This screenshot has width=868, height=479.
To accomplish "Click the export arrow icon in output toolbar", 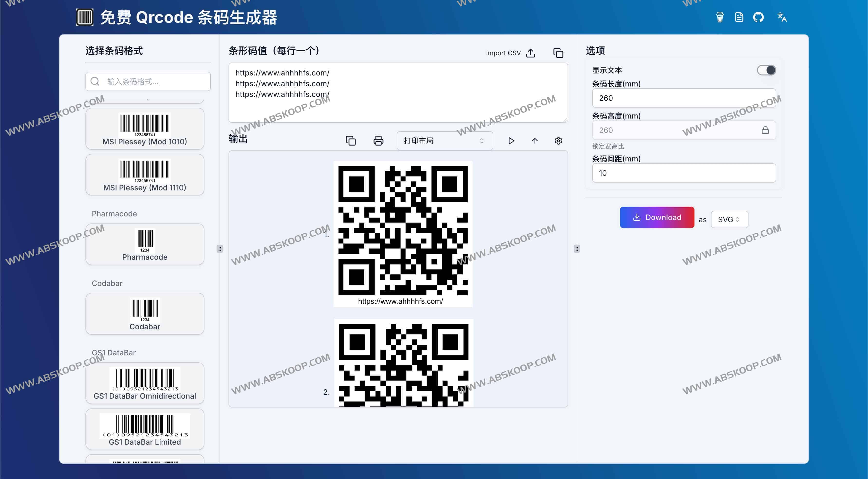I will coord(535,141).
